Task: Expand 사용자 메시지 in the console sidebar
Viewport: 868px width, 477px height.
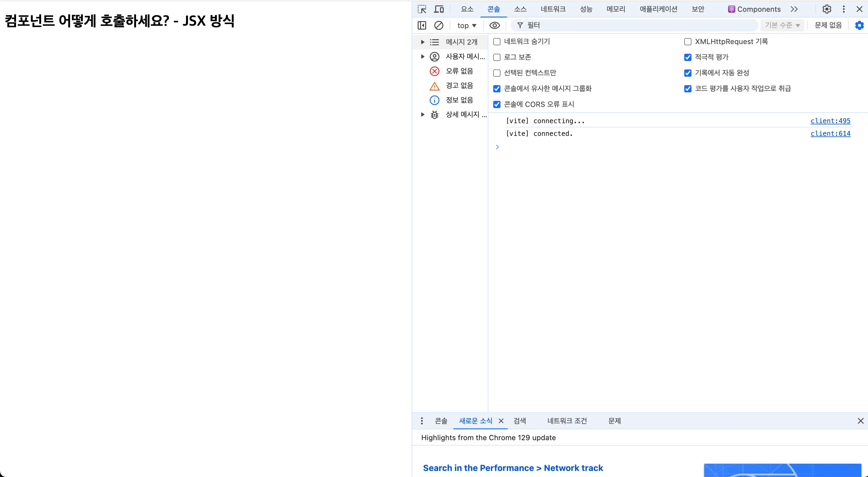Action: [423, 56]
